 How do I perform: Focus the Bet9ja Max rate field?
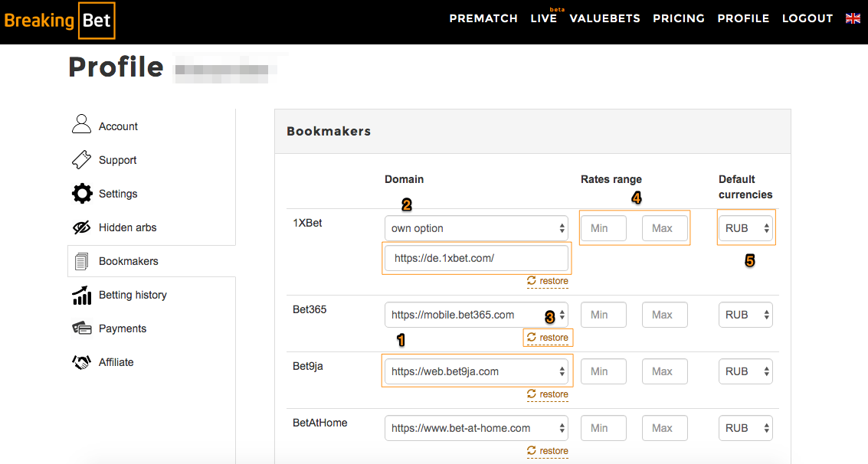(665, 371)
